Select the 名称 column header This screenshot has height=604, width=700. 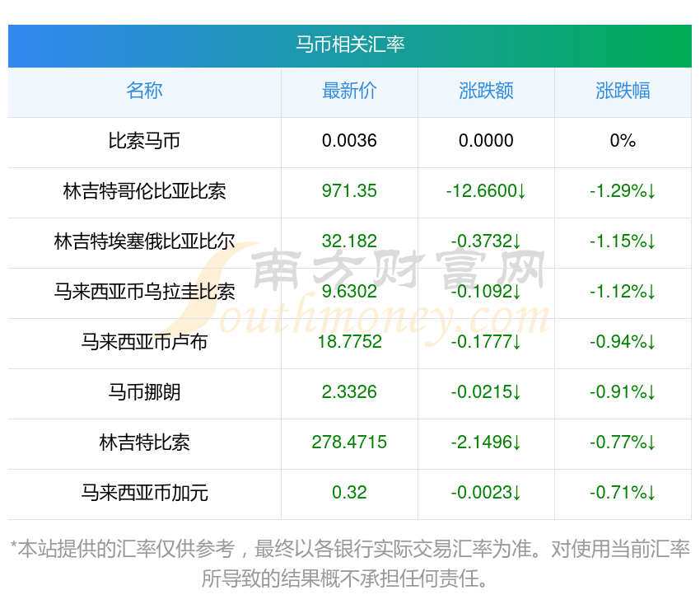144,91
